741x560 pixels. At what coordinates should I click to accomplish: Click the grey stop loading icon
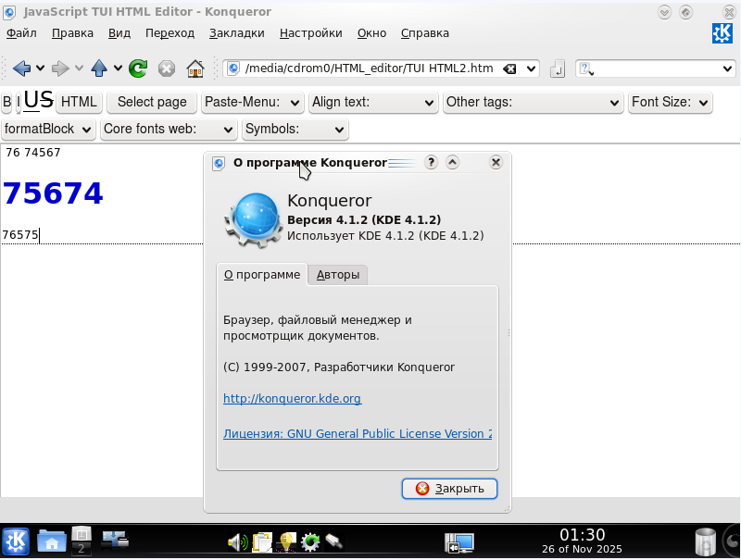(x=167, y=68)
